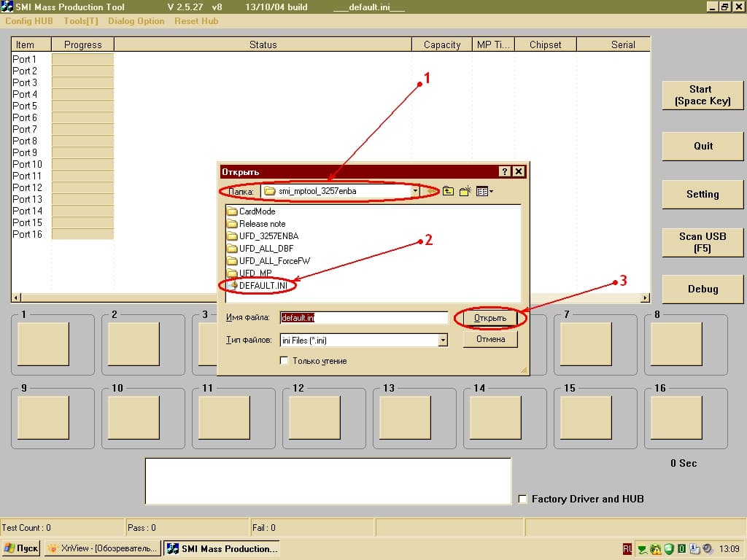Toggle the Только чтение checkbox
The image size is (747, 560).
tap(284, 360)
